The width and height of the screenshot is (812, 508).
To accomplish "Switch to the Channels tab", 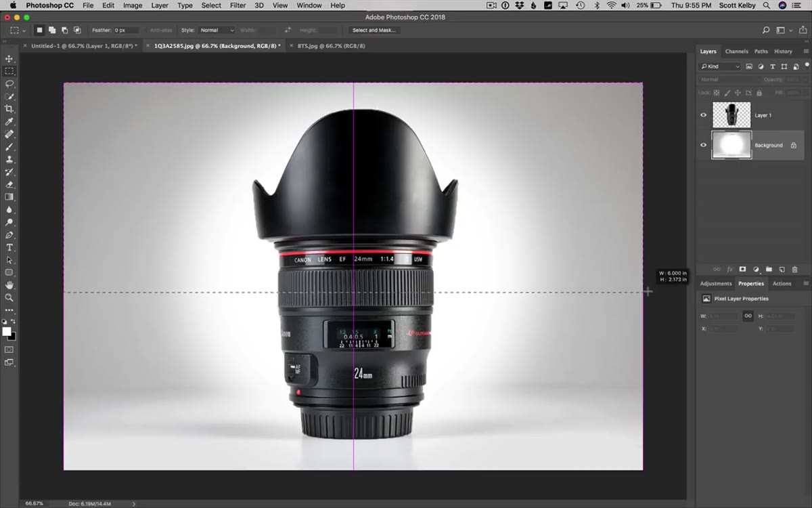I will tap(736, 51).
